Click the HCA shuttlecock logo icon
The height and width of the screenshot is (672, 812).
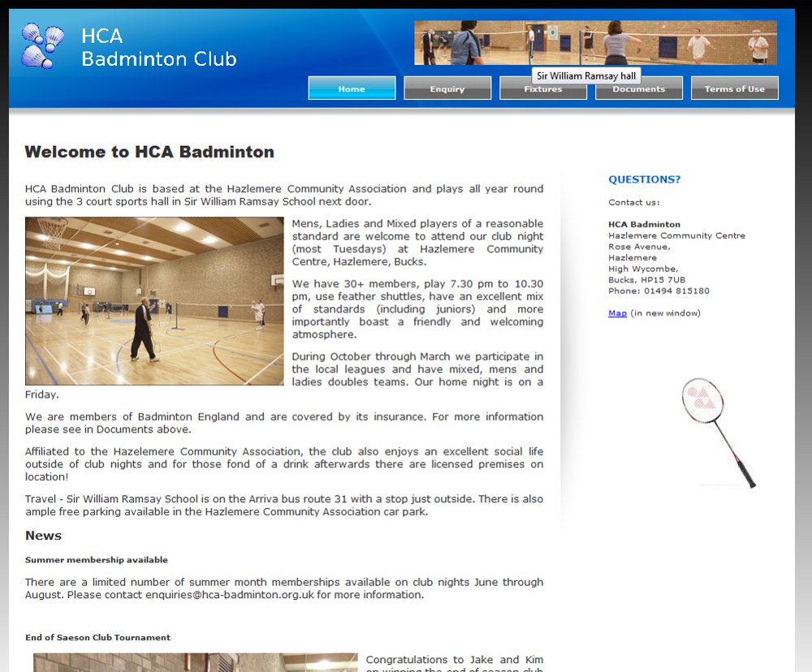point(42,46)
